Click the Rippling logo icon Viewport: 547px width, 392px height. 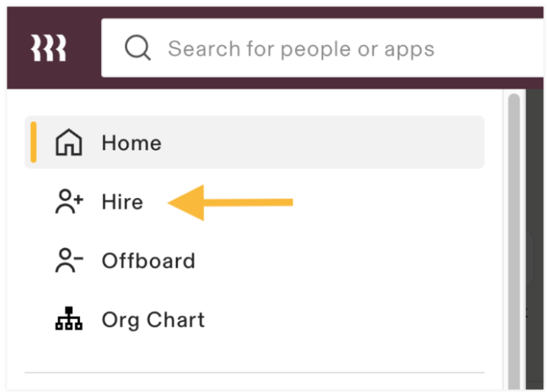48,48
